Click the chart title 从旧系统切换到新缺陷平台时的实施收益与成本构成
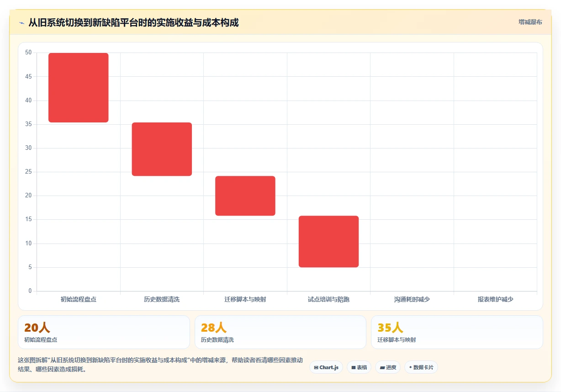 tap(133, 22)
